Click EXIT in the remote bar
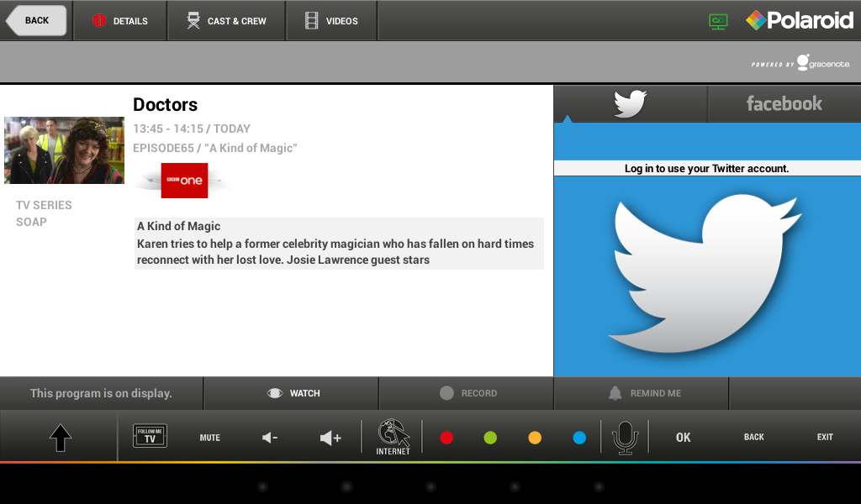Image resolution: width=861 pixels, height=504 pixels. coord(825,437)
